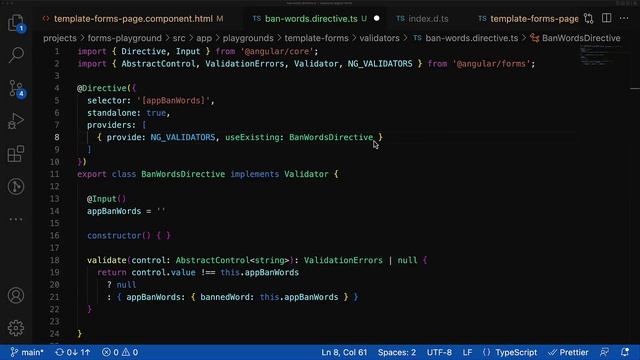This screenshot has height=360, width=640.
Task: Show additional views via ellipsis in activity bar
Action: (16, 219)
